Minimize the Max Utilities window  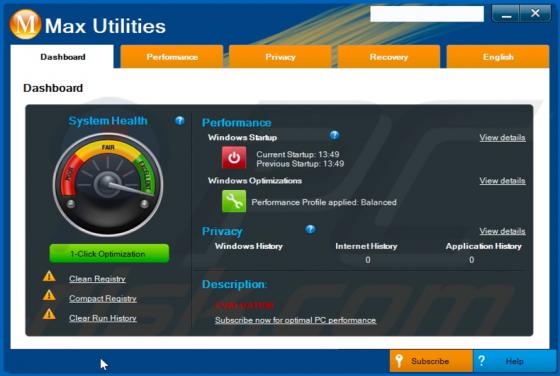[506, 14]
